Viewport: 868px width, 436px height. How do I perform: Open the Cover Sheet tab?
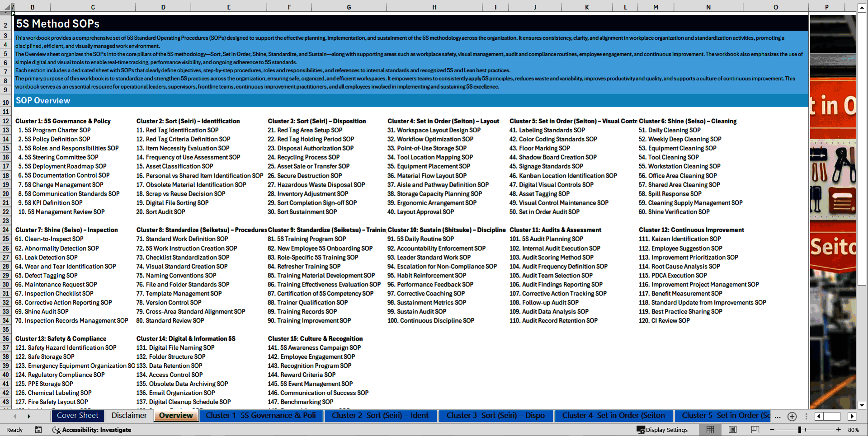[78, 415]
